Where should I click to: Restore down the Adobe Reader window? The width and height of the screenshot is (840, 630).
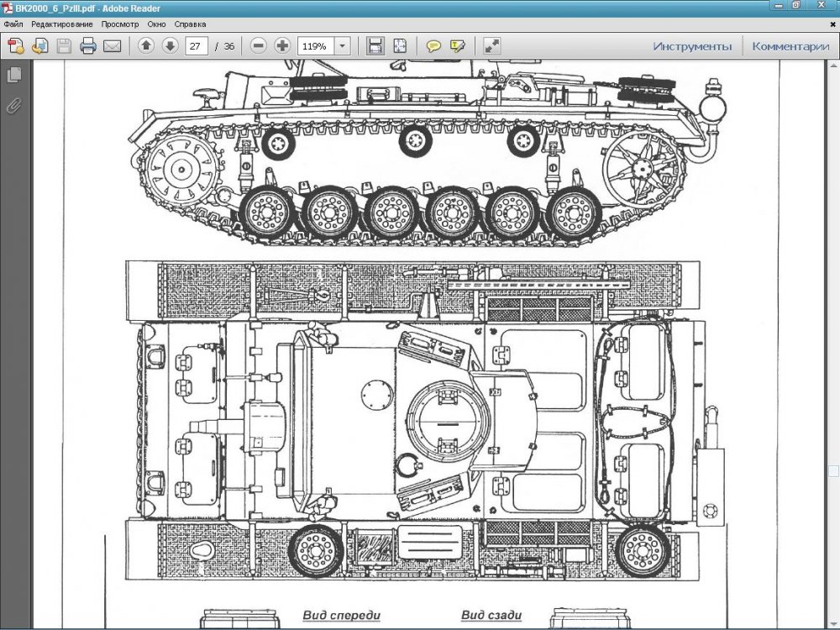796,5
